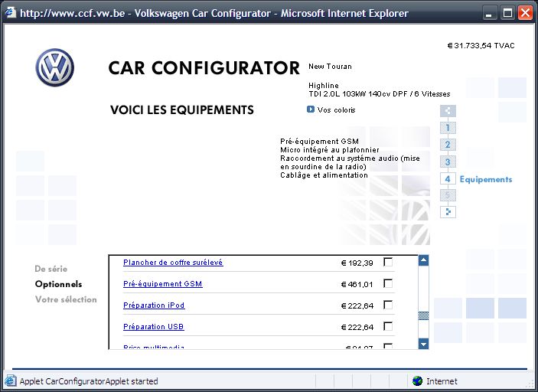Click the total price € 31.733,54 TVAC
Screen dimensions: 538x392
point(481,46)
